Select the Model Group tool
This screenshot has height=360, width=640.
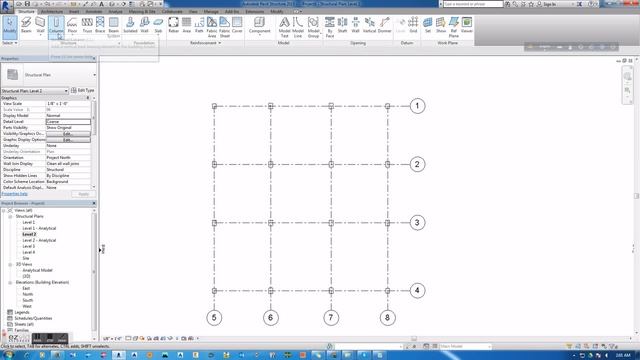pos(313,27)
